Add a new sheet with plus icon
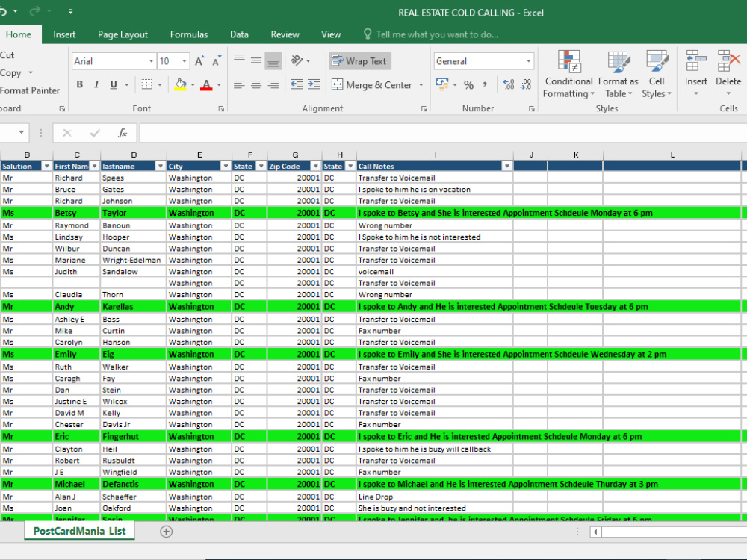Image resolution: width=747 pixels, height=560 pixels. coord(167,532)
